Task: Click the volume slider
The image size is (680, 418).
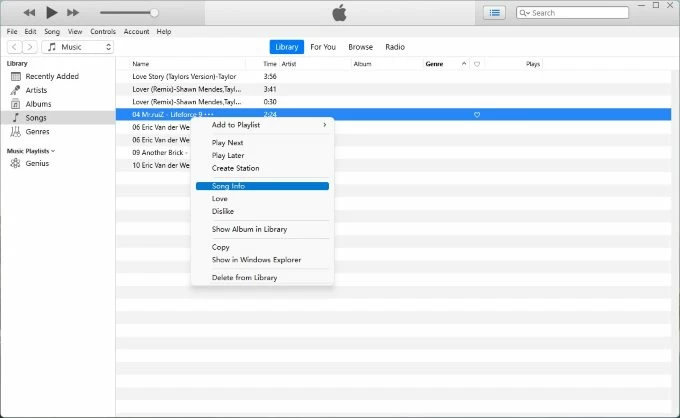Action: 128,13
